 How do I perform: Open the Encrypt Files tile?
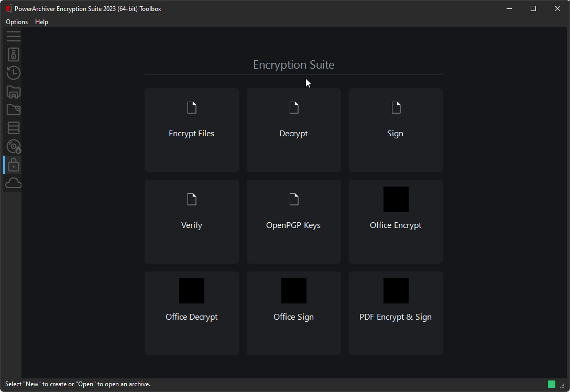(192, 130)
